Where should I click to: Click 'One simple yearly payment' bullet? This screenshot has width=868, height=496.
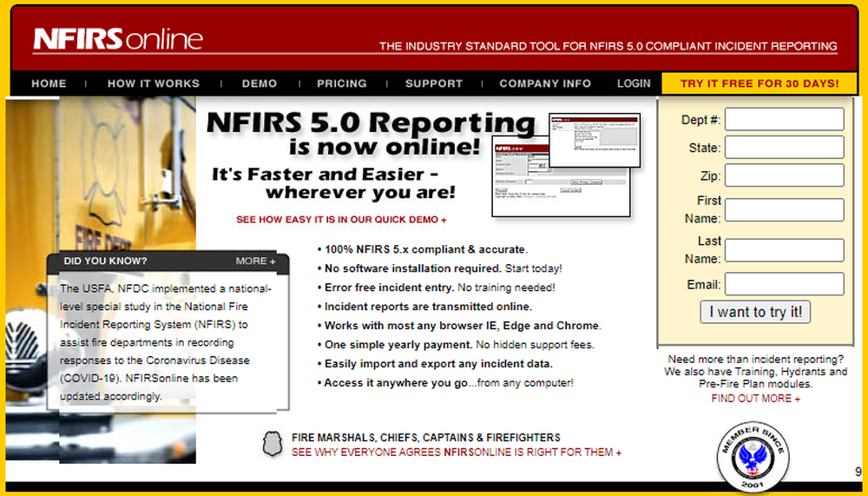point(456,345)
